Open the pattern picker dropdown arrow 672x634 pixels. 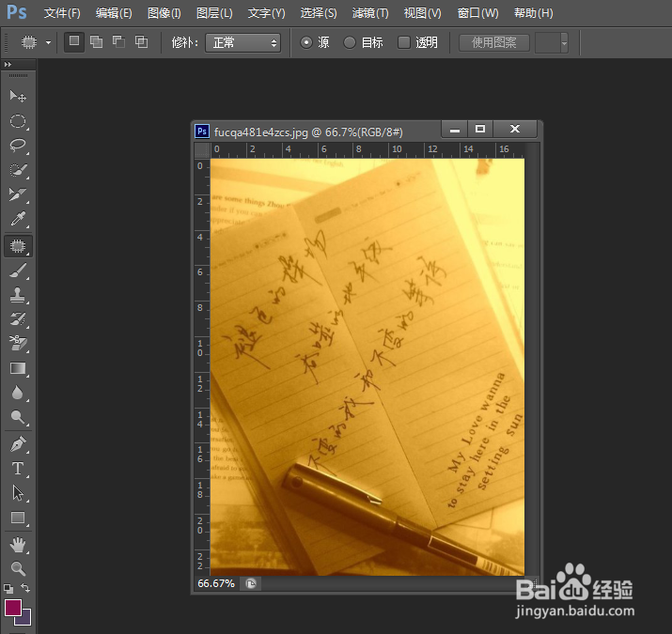click(564, 43)
